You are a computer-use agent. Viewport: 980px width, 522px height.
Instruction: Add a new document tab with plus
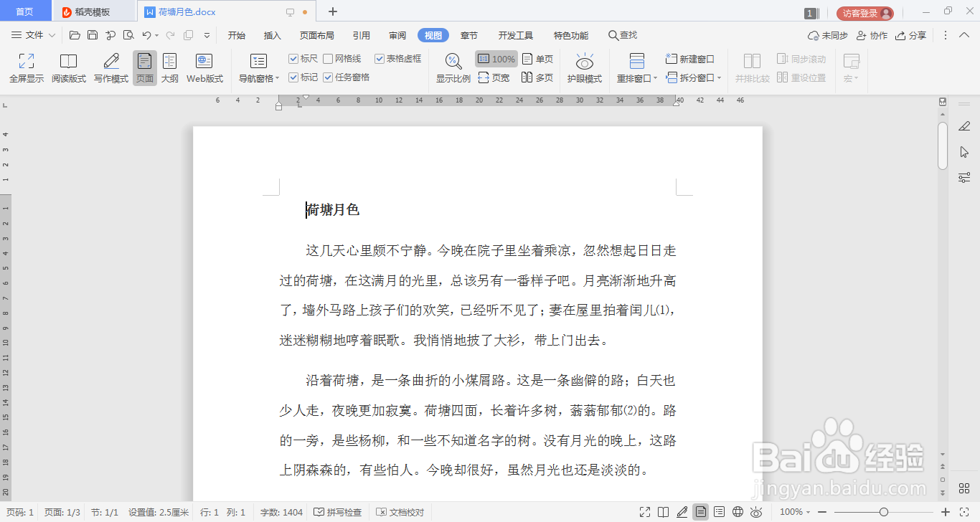[x=333, y=11]
